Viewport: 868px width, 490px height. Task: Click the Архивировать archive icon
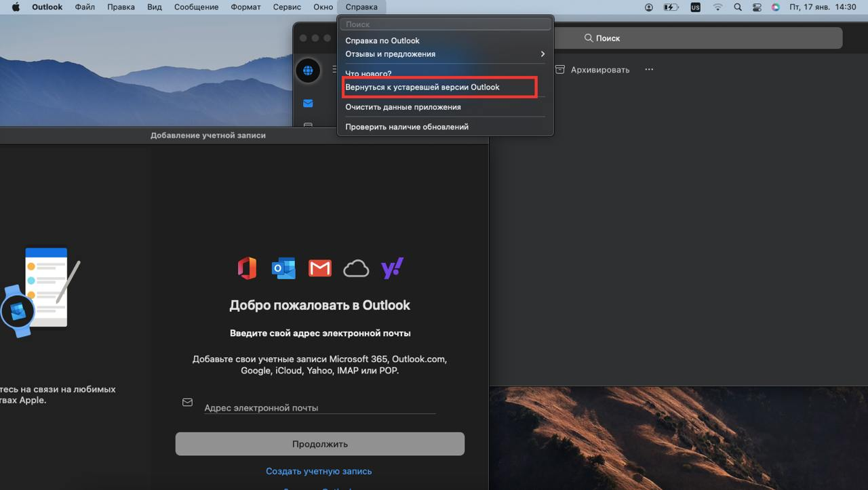click(x=560, y=70)
